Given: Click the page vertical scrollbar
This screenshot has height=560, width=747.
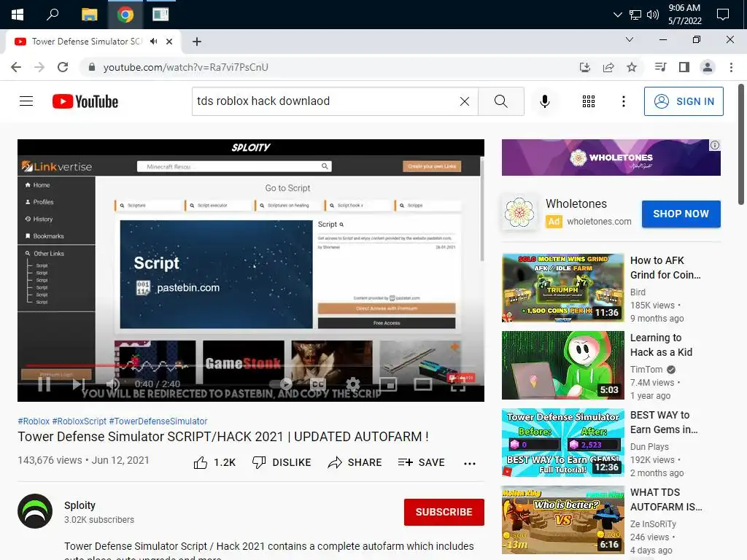Looking at the screenshot, I should (741, 145).
